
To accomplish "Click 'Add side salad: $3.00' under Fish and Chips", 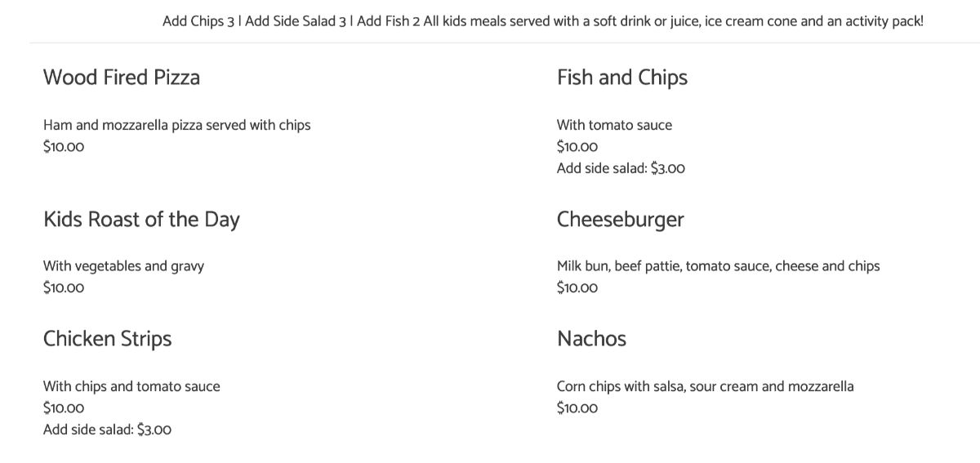I will tap(621, 168).
